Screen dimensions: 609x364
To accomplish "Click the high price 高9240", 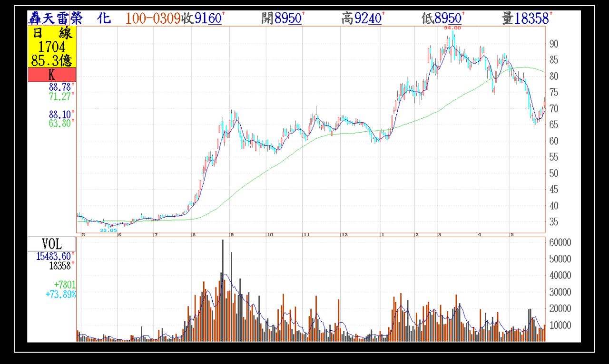I will tap(362, 19).
